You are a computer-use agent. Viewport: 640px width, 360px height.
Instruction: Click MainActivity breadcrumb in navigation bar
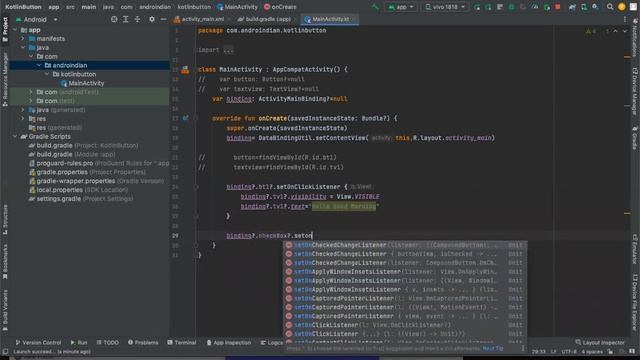[x=238, y=7]
